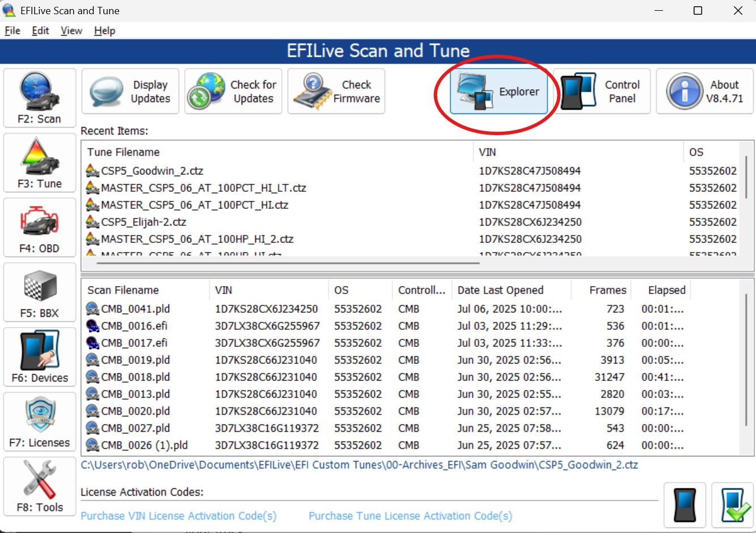Select the CMB_0018.pld scan row
Viewport: 756px width, 533px height.
click(x=411, y=377)
